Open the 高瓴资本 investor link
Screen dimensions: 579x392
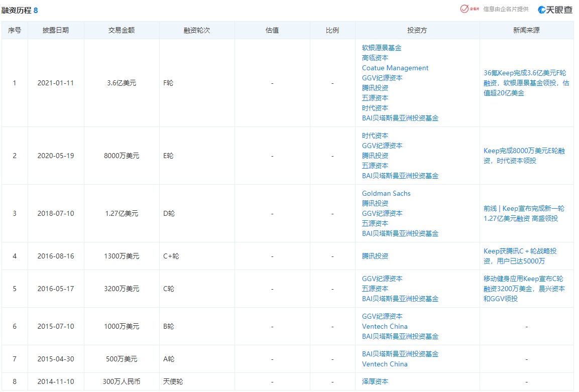pos(375,58)
